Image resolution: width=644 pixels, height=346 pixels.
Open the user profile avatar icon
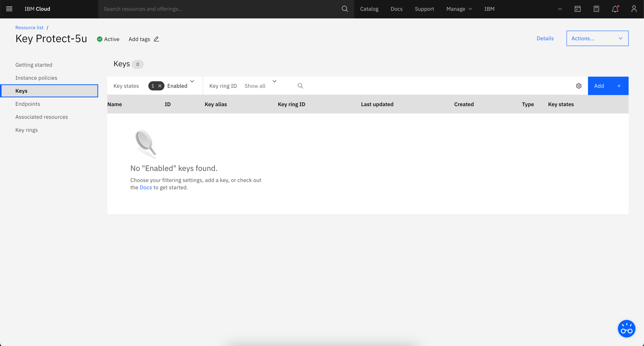click(634, 9)
